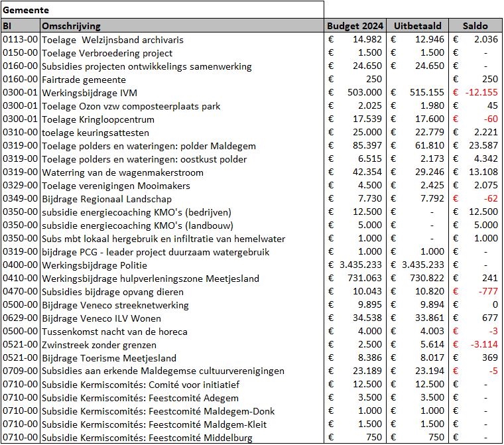This screenshot has height=445, width=504.
Task: Select the Uitbetaald column header
Action: [417, 26]
